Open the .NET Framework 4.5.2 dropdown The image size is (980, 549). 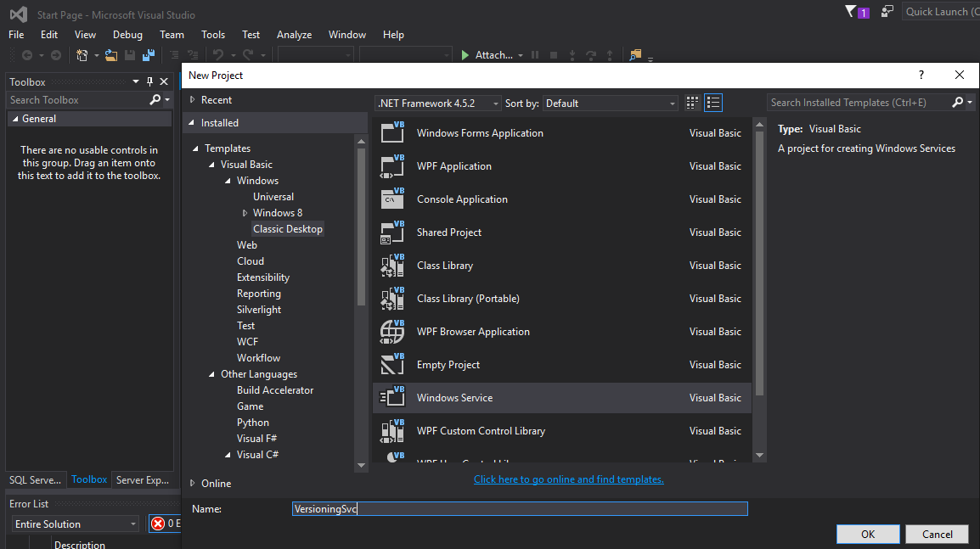(x=437, y=103)
